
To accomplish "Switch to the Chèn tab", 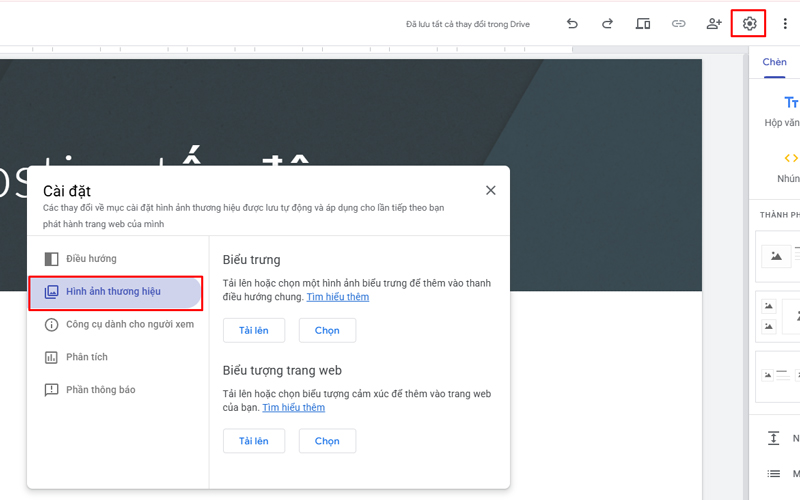I will [x=774, y=62].
